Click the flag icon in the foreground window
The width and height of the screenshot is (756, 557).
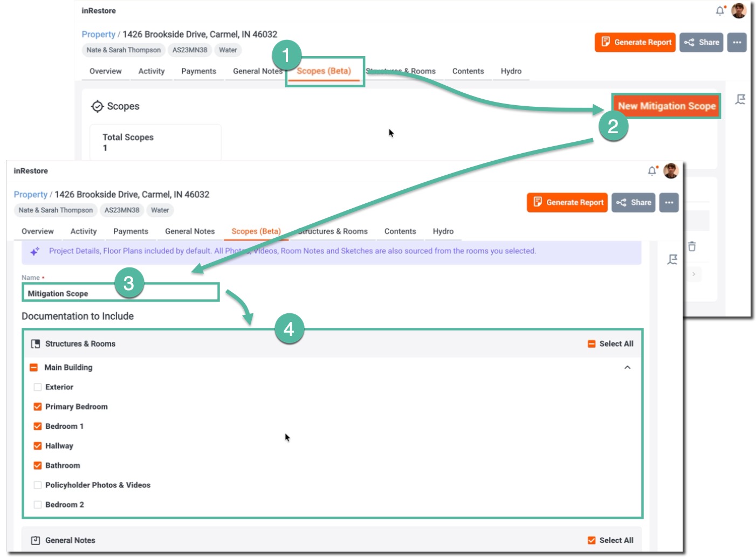tap(672, 260)
